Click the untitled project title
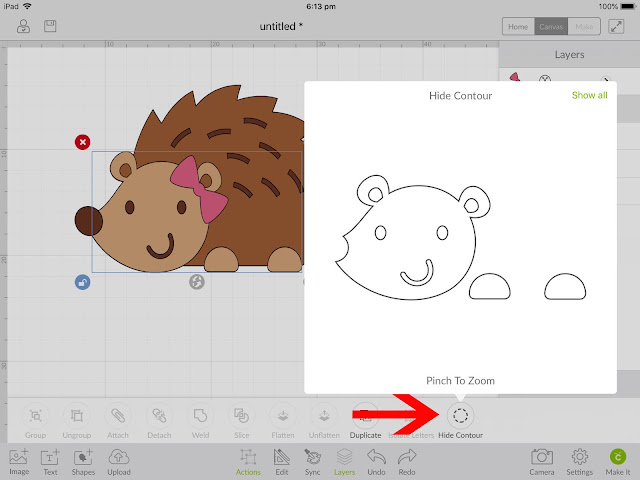 281,26
